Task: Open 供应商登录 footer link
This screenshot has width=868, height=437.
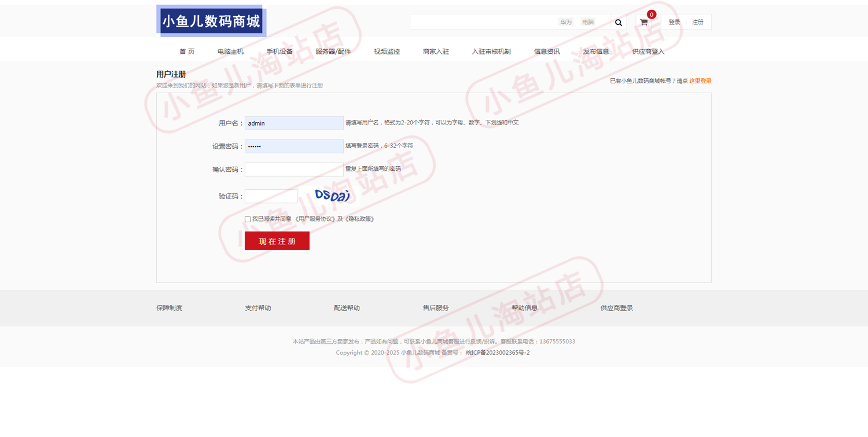Action: pyautogui.click(x=617, y=308)
